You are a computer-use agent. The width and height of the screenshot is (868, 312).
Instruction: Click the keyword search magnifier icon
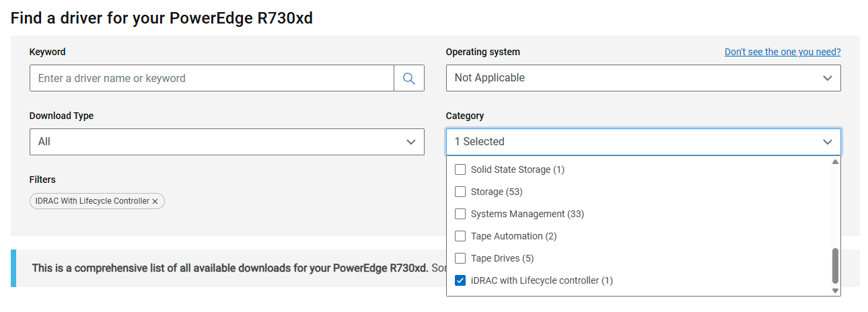tap(409, 78)
